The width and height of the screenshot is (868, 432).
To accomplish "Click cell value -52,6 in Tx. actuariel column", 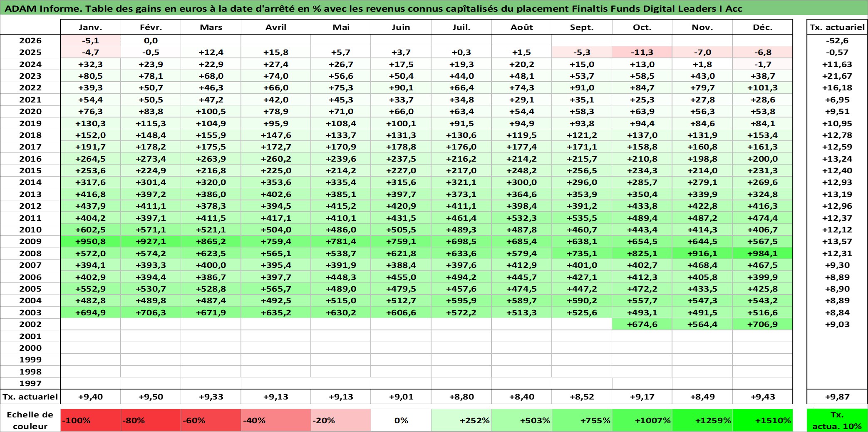I will [x=837, y=40].
